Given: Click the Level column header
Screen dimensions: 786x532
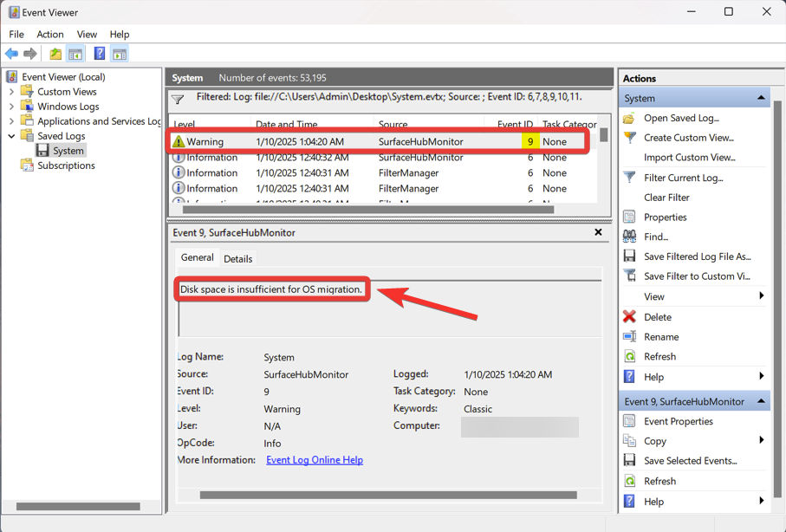Looking at the screenshot, I should pos(210,124).
